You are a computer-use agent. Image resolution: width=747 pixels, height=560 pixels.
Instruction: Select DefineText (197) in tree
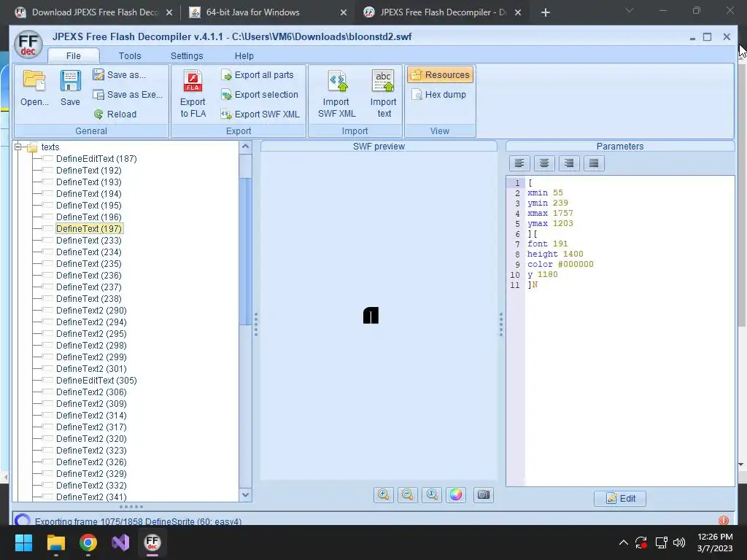[x=88, y=228]
